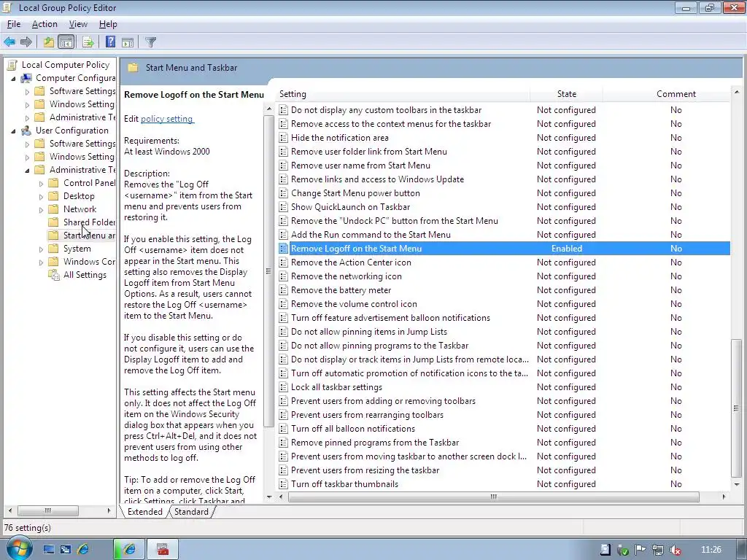Toggle the Show/Hide Console Tree icon
The height and width of the screenshot is (560, 747).
66,42
